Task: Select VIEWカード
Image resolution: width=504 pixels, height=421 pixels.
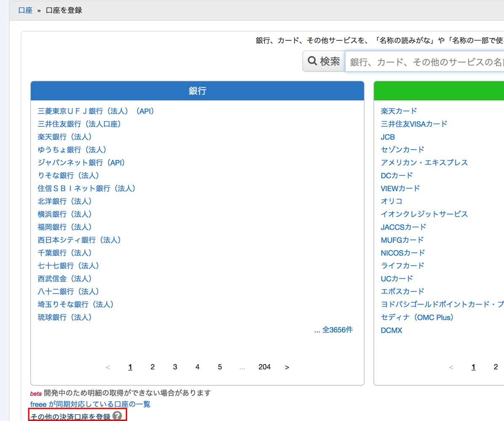Action: (401, 188)
